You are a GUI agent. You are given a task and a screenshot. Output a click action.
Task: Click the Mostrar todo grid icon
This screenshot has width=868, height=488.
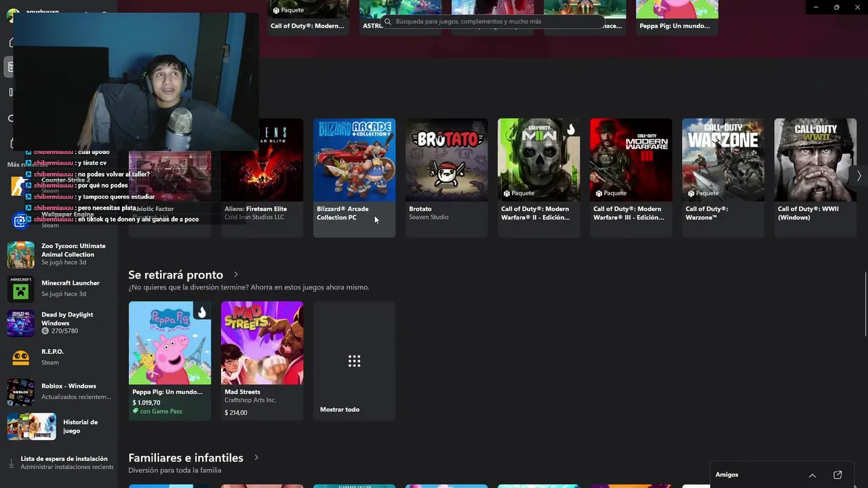tap(354, 361)
